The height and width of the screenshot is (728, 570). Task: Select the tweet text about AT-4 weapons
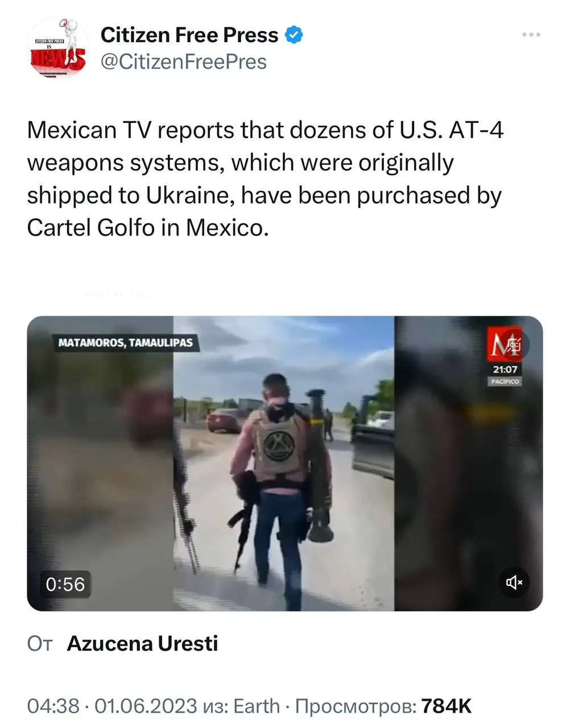[266, 179]
